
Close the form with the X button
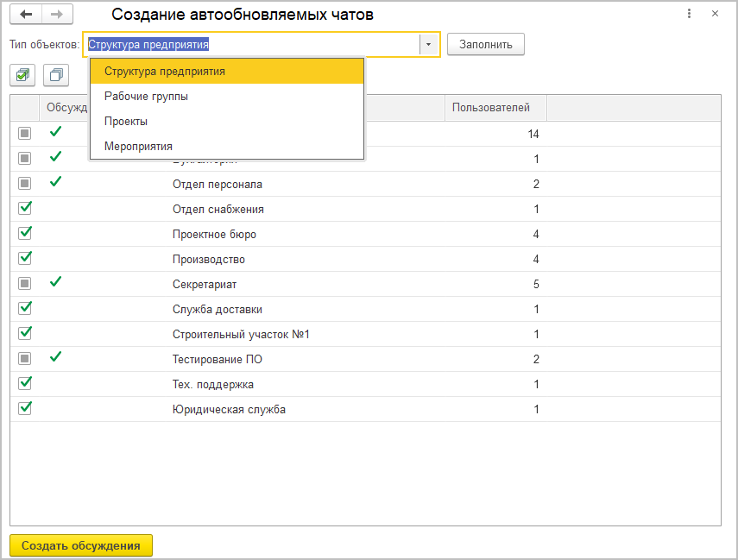(x=715, y=14)
